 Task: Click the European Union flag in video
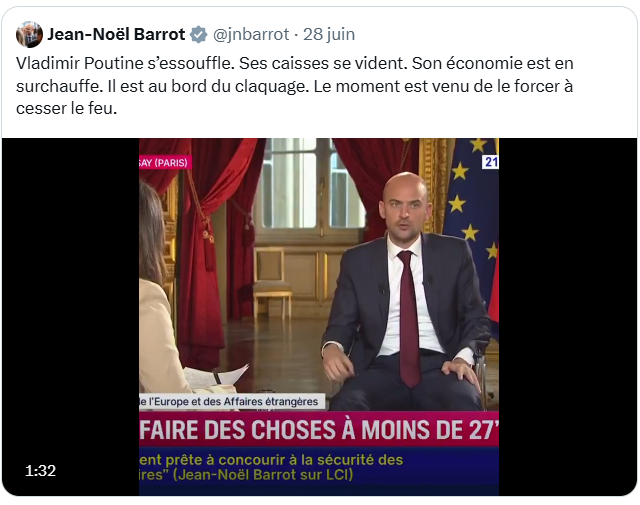click(473, 212)
